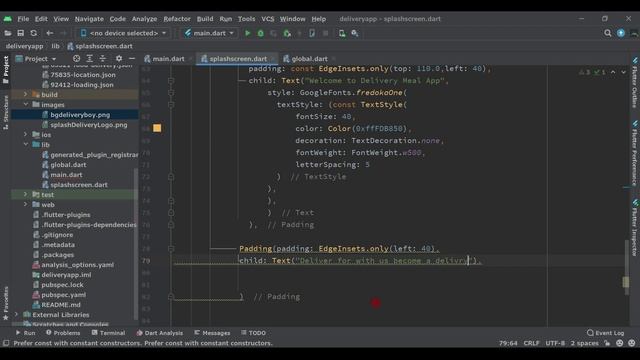640x360 pixels.
Task: Click the Sync/Reload toolbar icon
Action: [x=33, y=33]
